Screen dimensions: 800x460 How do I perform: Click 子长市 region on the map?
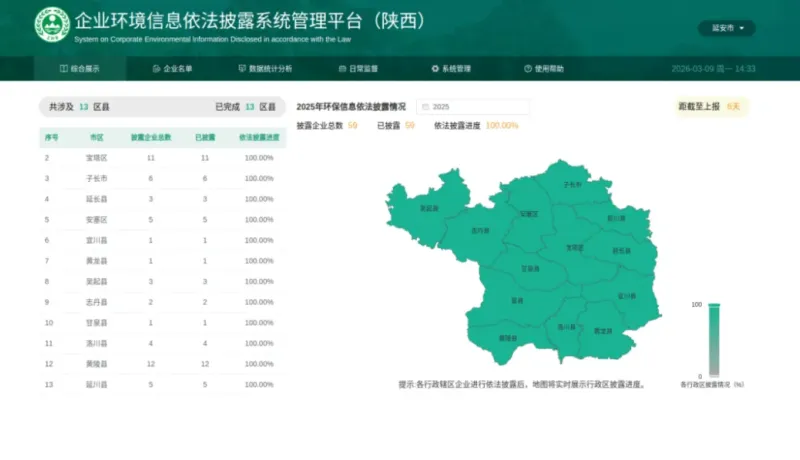point(572,184)
